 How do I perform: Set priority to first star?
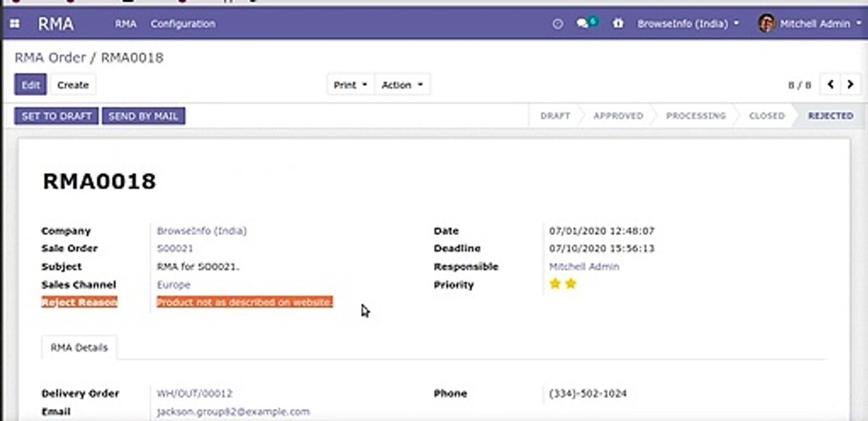point(555,284)
